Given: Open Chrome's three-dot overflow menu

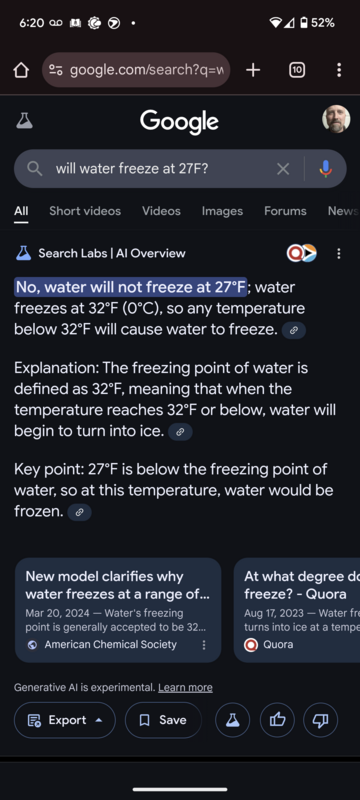Looking at the screenshot, I should pos(339,70).
